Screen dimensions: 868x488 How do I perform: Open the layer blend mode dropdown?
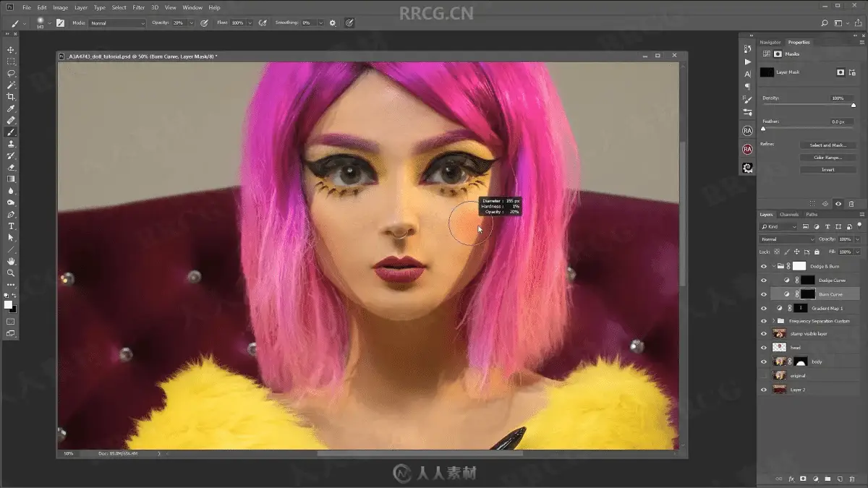pos(787,239)
